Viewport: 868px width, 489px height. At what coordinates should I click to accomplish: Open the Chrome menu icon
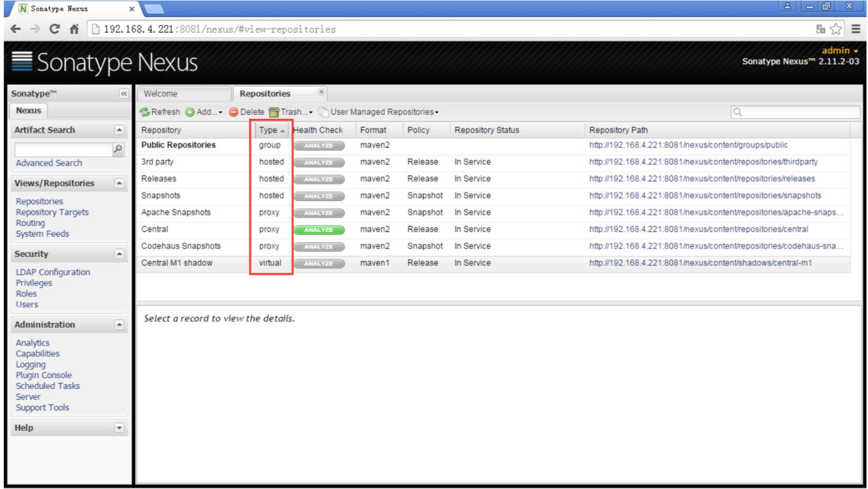[x=855, y=29]
